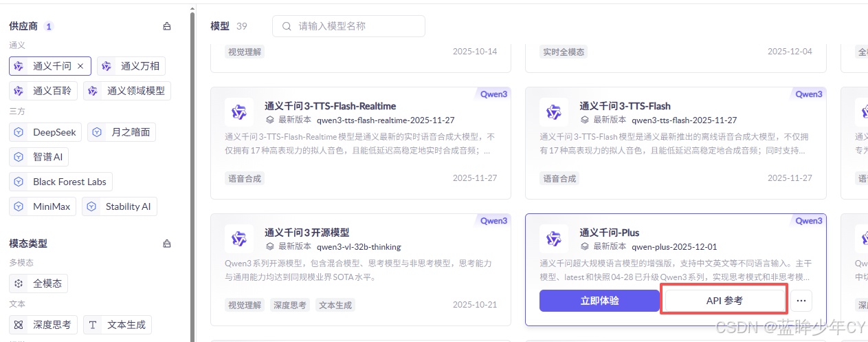Remove the 通义千问 supplier filter via its ×
This screenshot has width=868, height=342.
coord(80,66)
